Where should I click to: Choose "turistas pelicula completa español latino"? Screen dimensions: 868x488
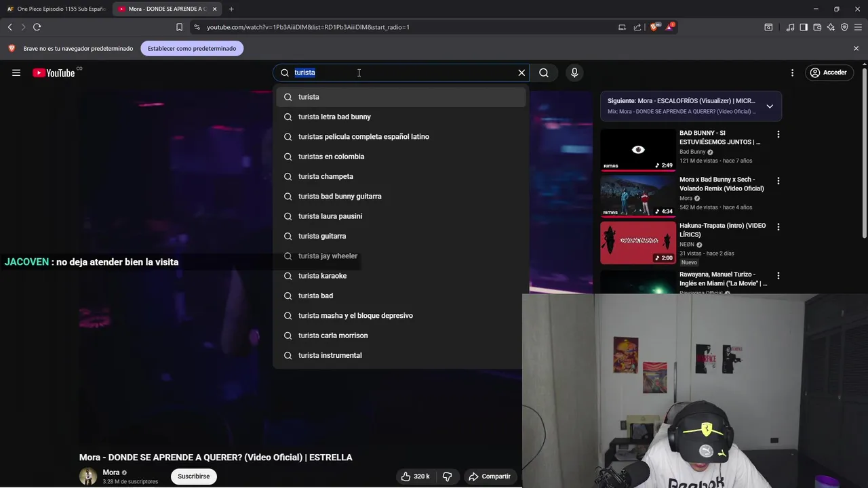click(401, 136)
